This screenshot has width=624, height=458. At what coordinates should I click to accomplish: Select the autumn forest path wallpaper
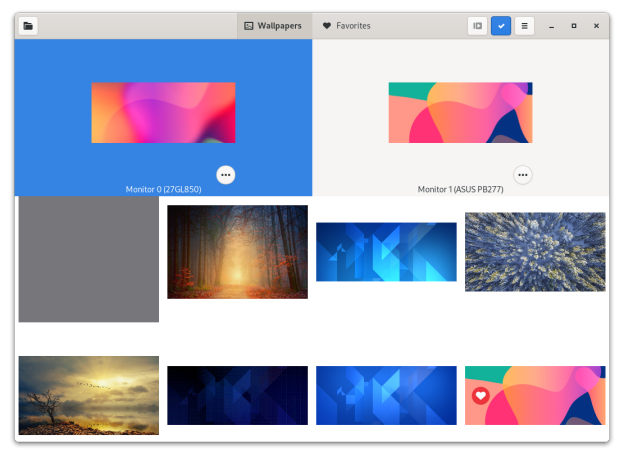click(x=237, y=252)
